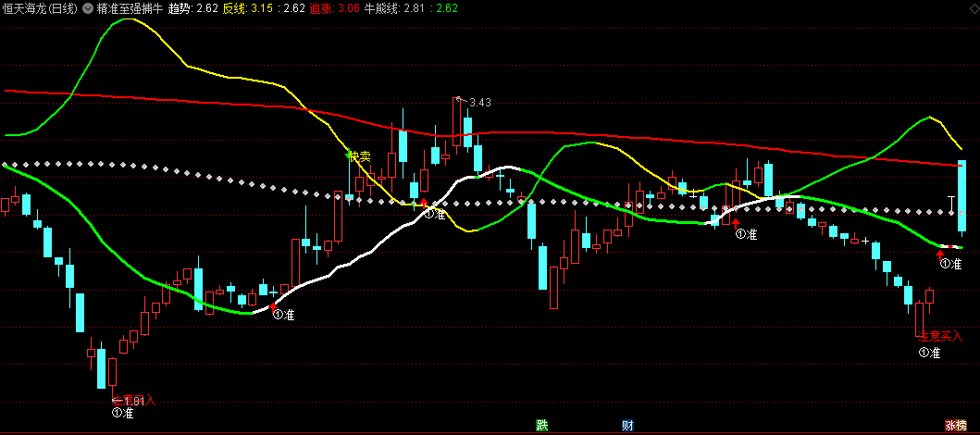980x435 pixels.
Task: Click the 3.43 high price label
Action: (x=479, y=103)
